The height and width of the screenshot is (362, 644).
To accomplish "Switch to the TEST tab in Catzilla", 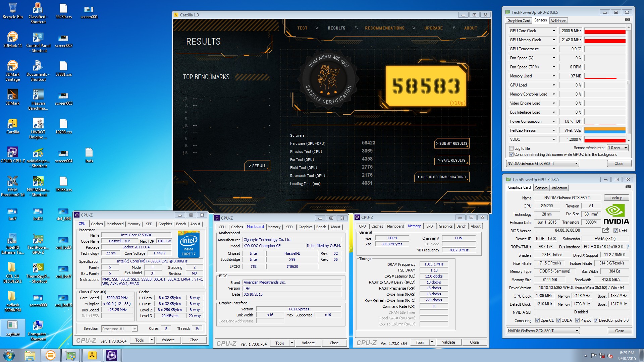I will (x=302, y=28).
